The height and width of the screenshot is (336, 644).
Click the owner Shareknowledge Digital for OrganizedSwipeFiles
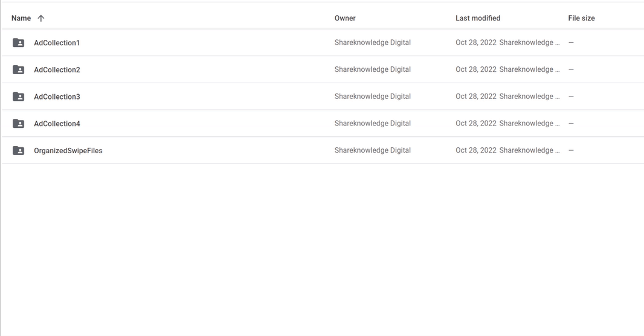(373, 150)
